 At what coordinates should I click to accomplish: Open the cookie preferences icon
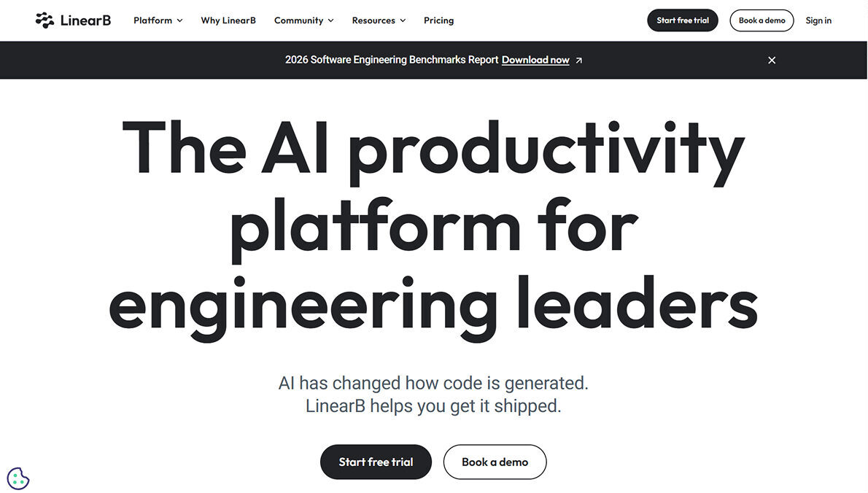pos(18,478)
